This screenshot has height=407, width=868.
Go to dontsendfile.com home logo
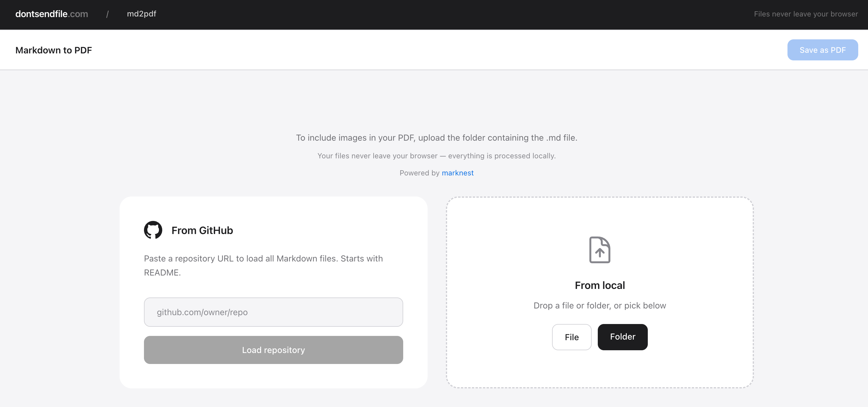[52, 14]
